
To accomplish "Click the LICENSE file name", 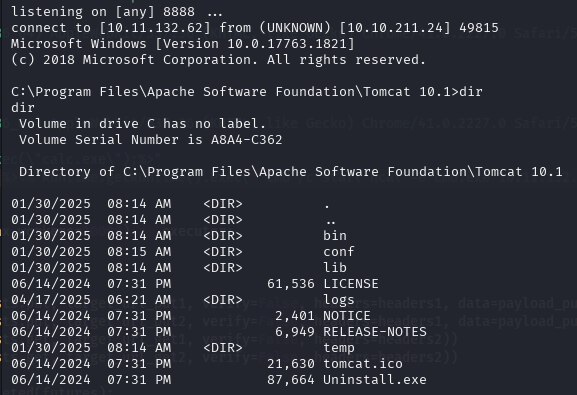I will tap(351, 284).
